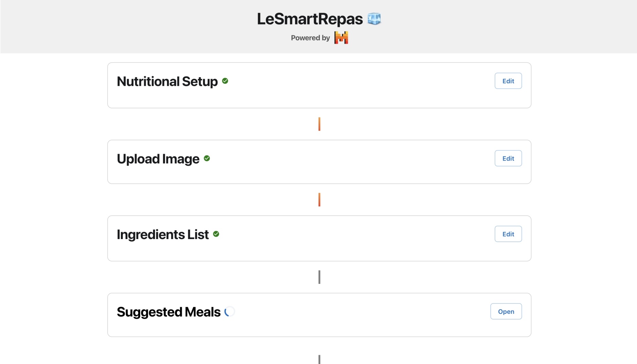The image size is (637, 364).
Task: Click gray connector below Ingredients List card
Action: pos(319,277)
